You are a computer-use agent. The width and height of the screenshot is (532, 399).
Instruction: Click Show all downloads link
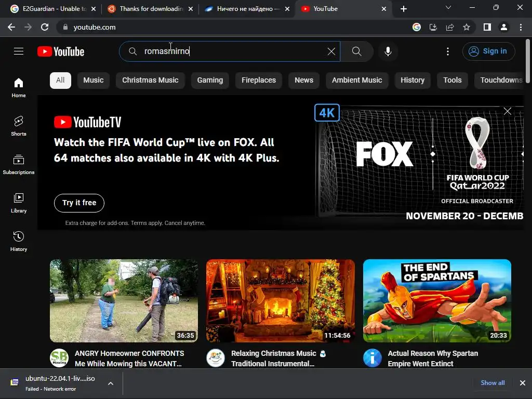493,383
